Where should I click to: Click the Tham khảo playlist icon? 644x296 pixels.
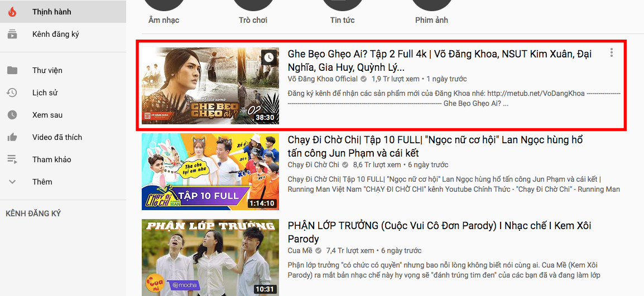click(12, 159)
